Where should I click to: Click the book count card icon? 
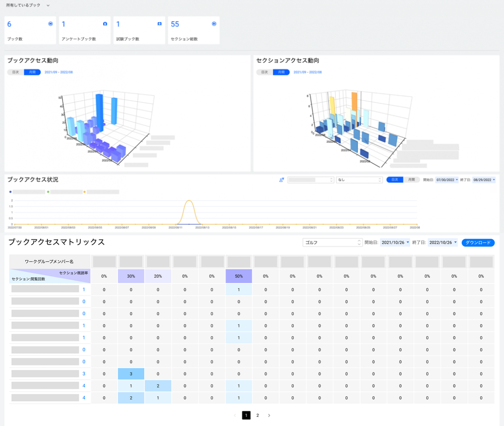click(x=50, y=24)
